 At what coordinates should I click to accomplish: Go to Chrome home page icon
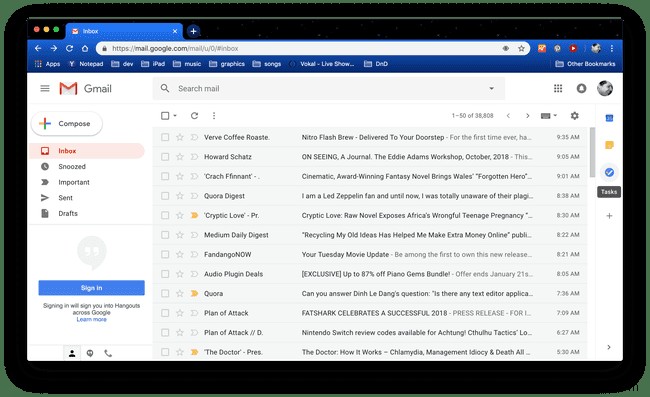[85, 48]
